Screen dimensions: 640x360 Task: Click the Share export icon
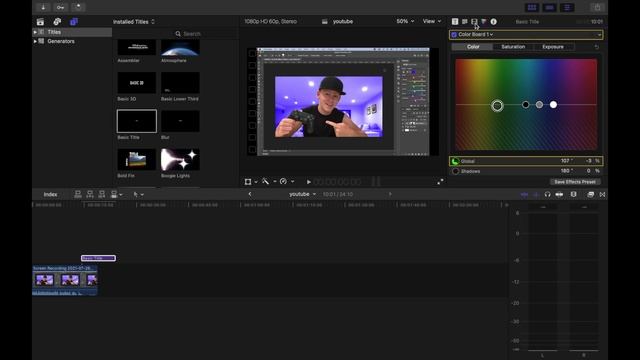coord(597,7)
